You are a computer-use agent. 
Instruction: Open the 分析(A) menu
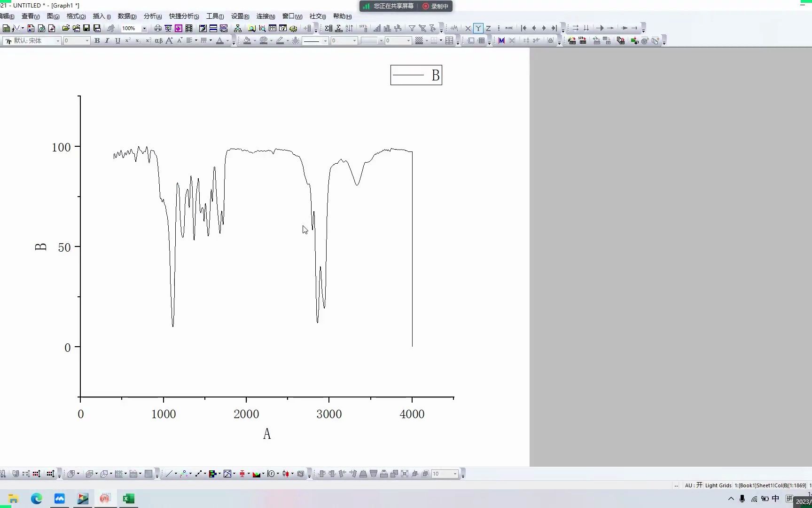click(x=153, y=16)
